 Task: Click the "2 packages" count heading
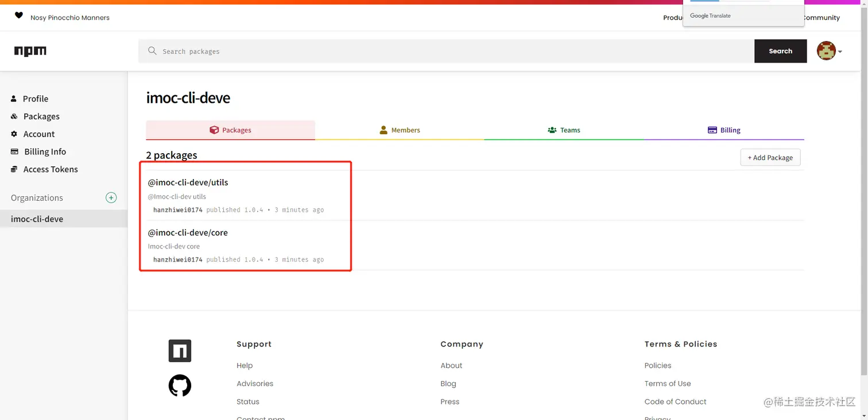click(172, 155)
